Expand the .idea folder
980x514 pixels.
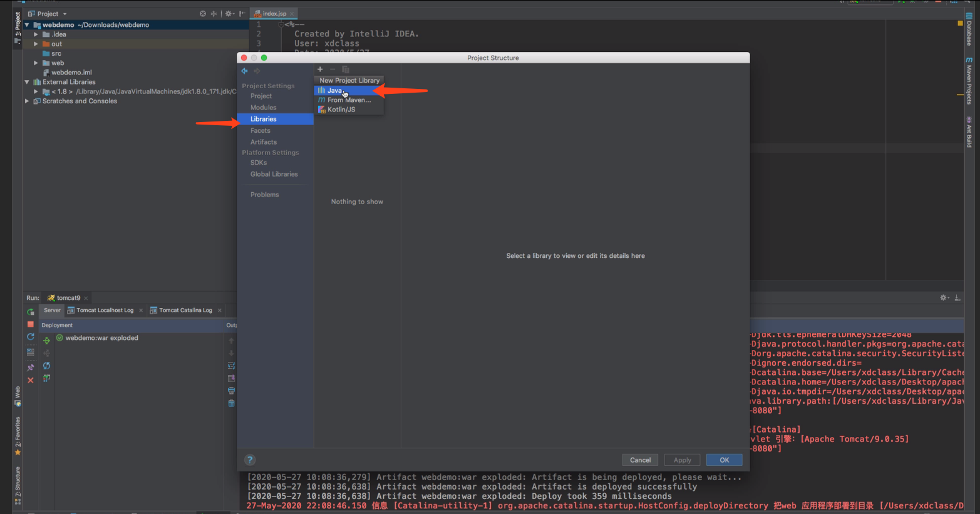pos(36,34)
